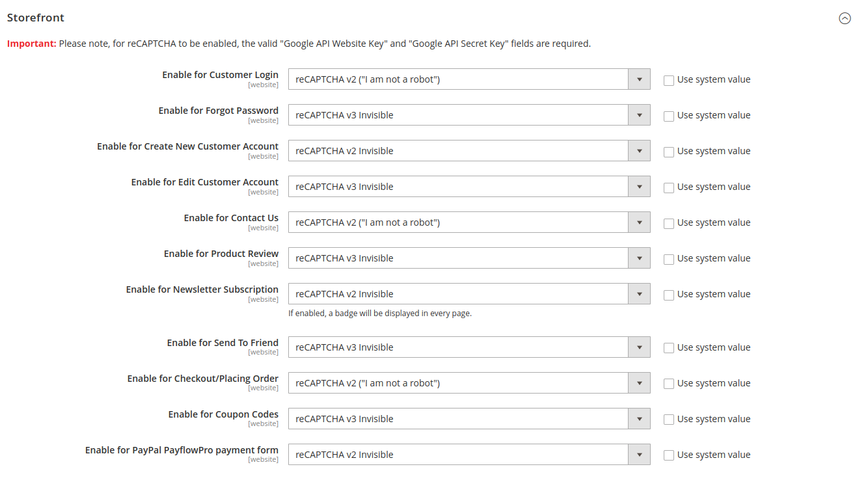Click the Enable for Edit Customer Account label
Viewport: 868px width, 482px height.
(x=204, y=182)
